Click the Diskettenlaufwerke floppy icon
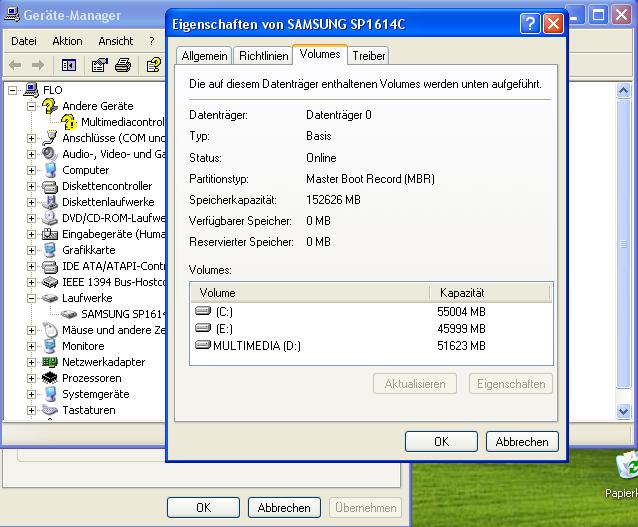This screenshot has width=638, height=527. (50, 202)
